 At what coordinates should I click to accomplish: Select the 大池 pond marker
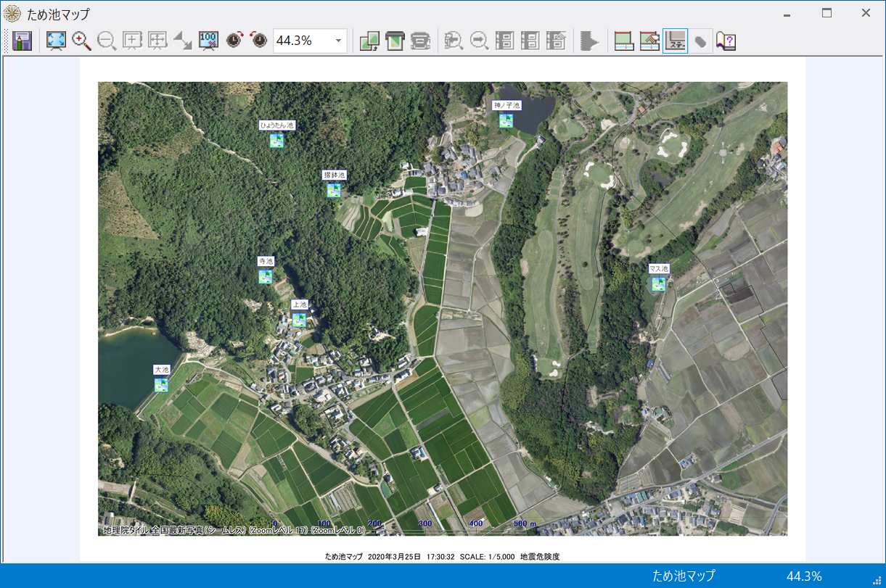pos(161,385)
